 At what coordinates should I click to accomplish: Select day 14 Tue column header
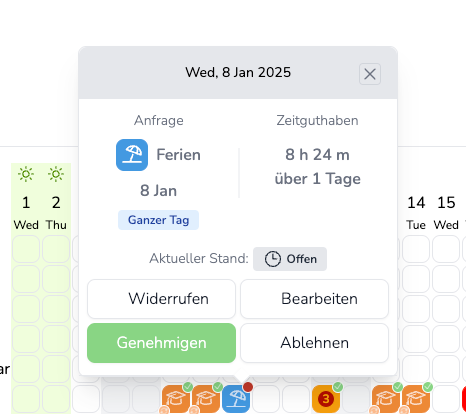(x=416, y=213)
